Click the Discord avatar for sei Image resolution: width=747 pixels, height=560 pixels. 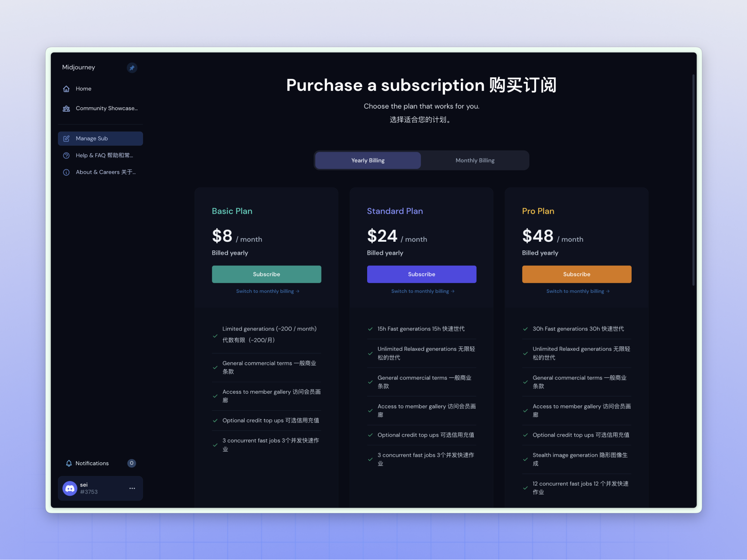click(70, 488)
